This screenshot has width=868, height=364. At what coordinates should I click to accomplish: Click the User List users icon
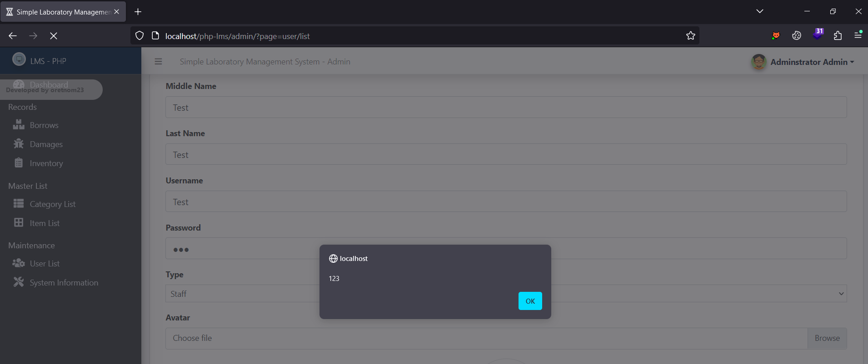tap(19, 263)
